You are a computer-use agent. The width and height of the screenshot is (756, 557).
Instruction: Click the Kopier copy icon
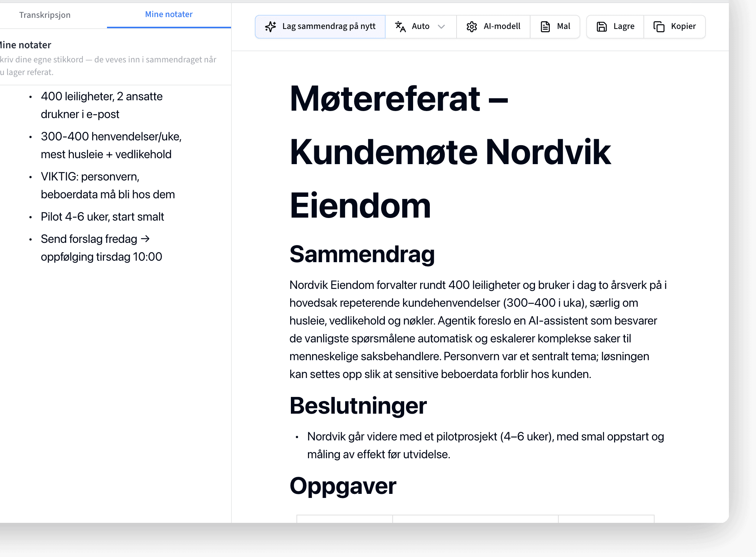tap(659, 26)
